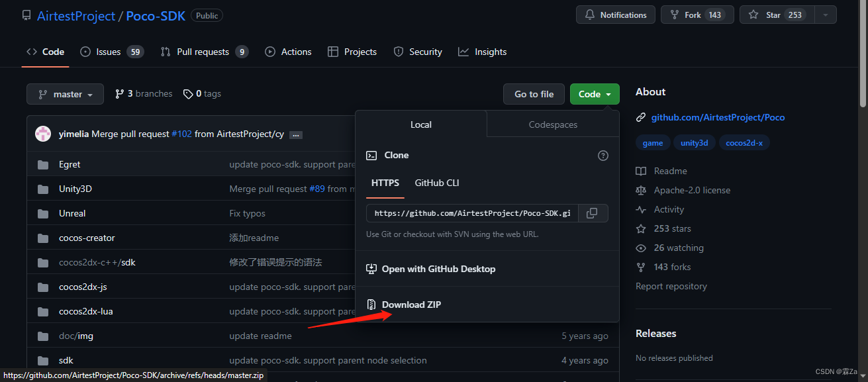The width and height of the screenshot is (868, 382).
Task: View the 253 stars link
Action: point(663,228)
